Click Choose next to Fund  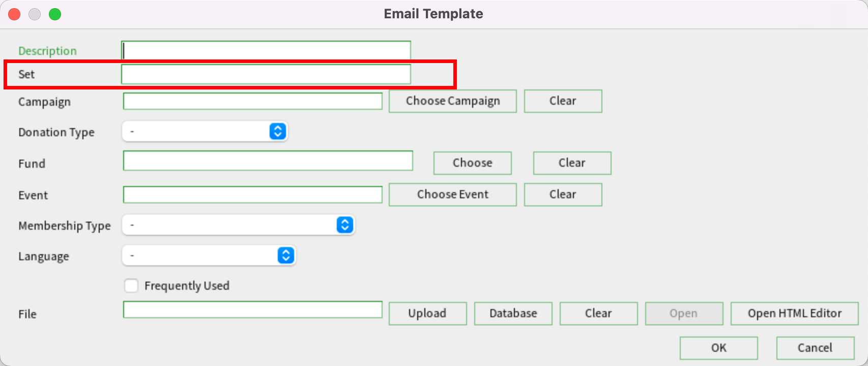click(472, 163)
